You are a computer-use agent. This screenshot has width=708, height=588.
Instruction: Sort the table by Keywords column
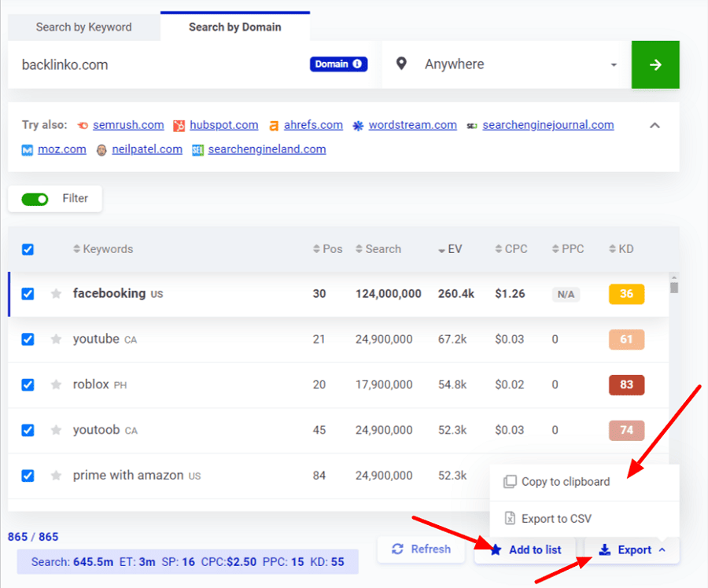[103, 249]
